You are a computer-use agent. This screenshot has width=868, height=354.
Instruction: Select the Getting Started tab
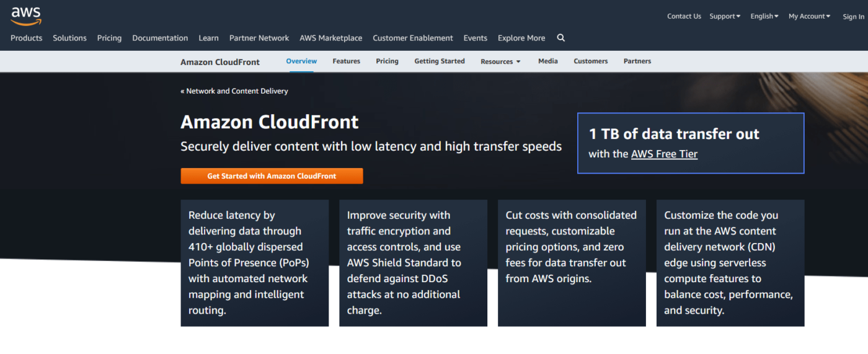click(439, 61)
